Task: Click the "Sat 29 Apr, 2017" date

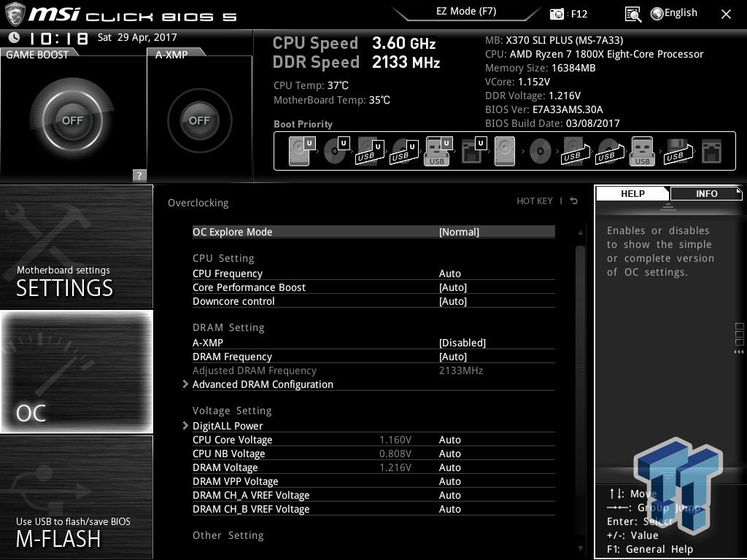Action: point(137,37)
